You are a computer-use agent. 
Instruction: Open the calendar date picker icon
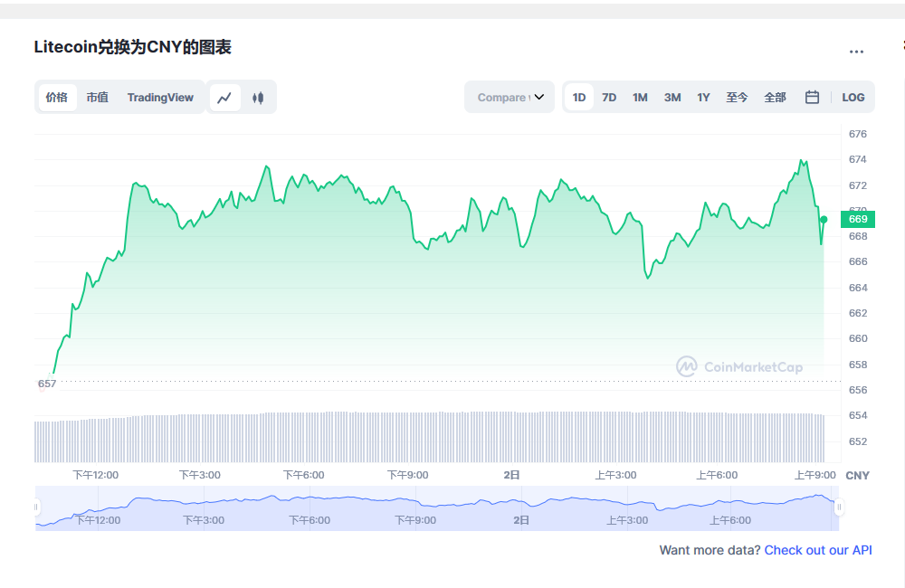pos(812,97)
